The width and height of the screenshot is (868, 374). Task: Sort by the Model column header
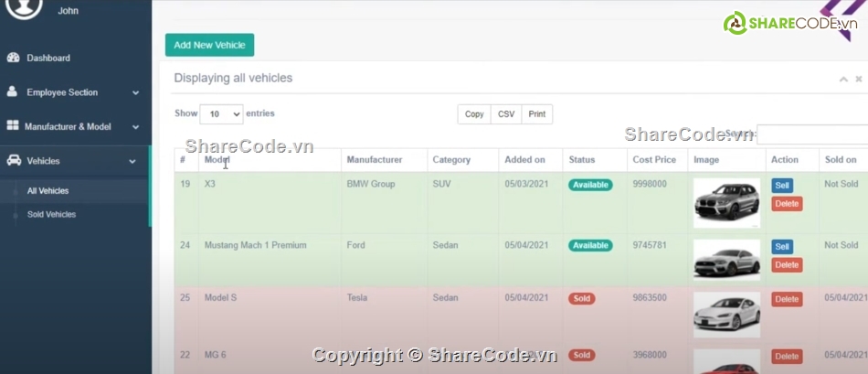coord(270,160)
